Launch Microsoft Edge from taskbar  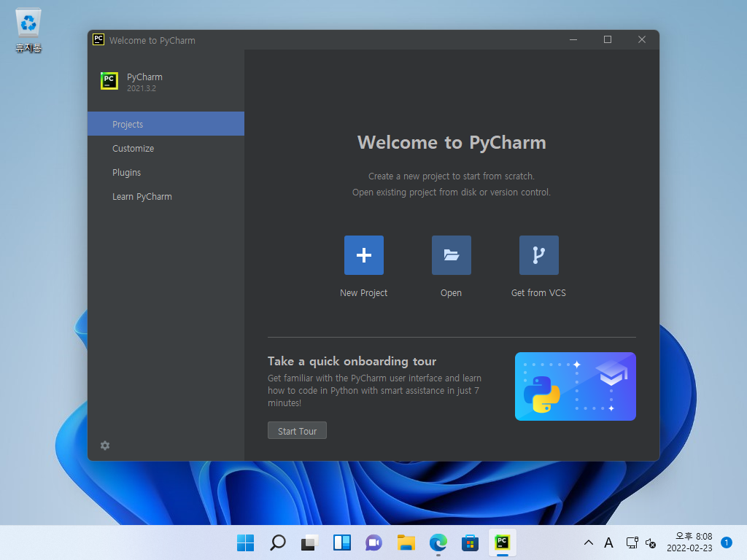[x=438, y=542]
